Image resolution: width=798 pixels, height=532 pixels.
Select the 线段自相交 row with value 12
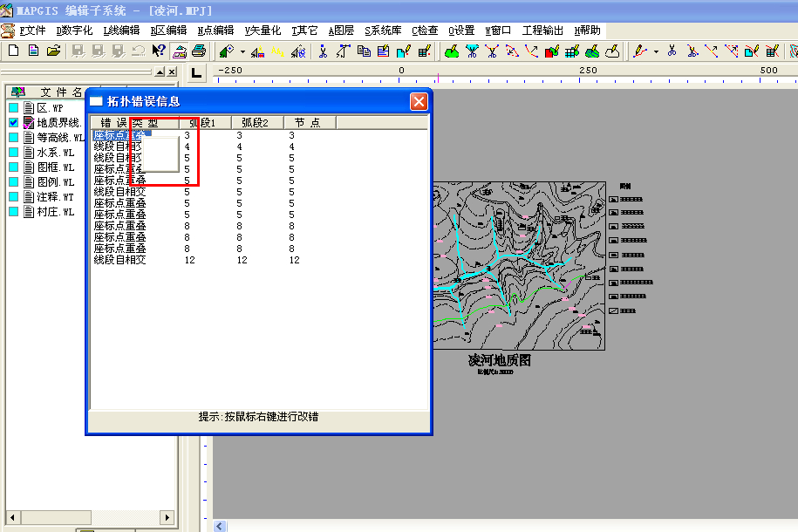120,260
